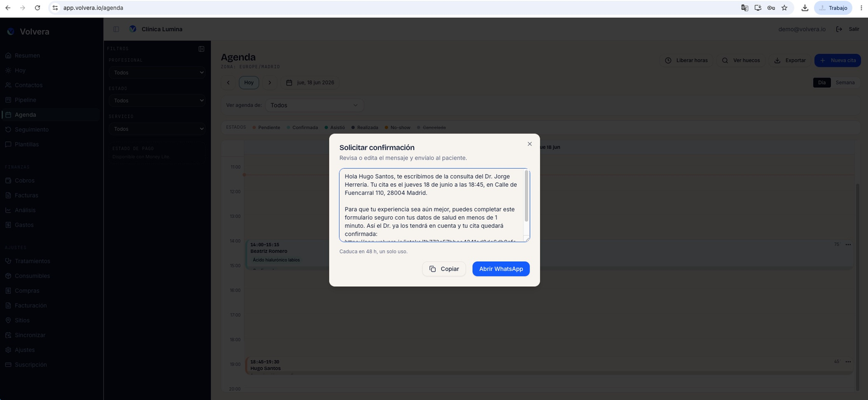This screenshot has width=868, height=400.
Task: Click the Pendiente status legend
Action: coord(266,127)
